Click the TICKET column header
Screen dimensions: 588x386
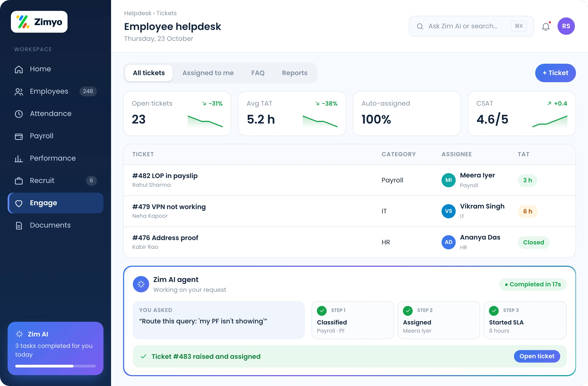click(143, 154)
